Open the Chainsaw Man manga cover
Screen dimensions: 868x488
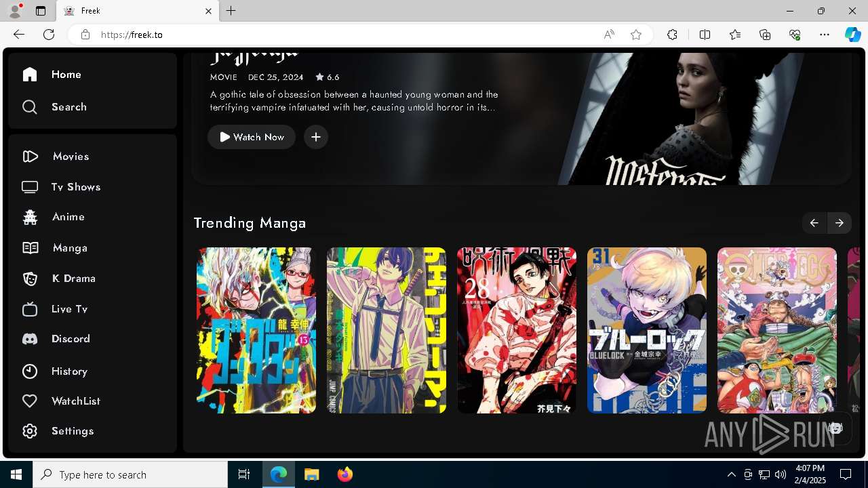(x=387, y=330)
